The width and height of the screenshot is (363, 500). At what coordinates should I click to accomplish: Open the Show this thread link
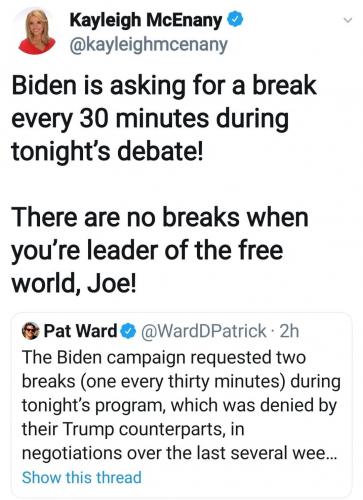82,477
